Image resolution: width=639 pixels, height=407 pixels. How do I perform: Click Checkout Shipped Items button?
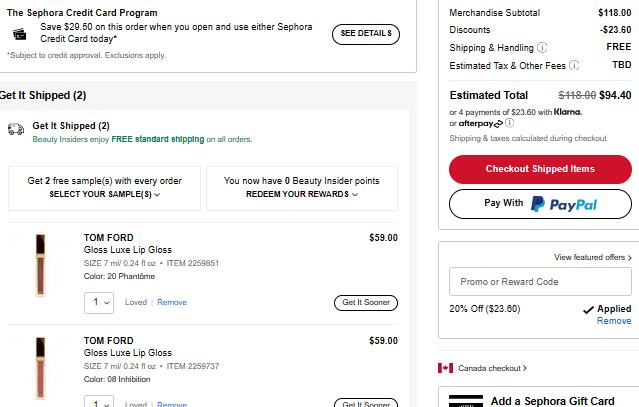point(540,169)
